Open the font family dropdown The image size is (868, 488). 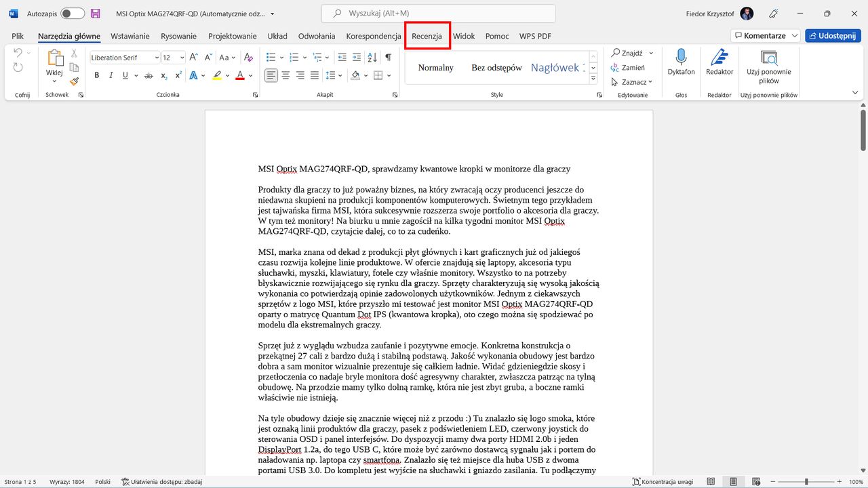click(x=157, y=57)
